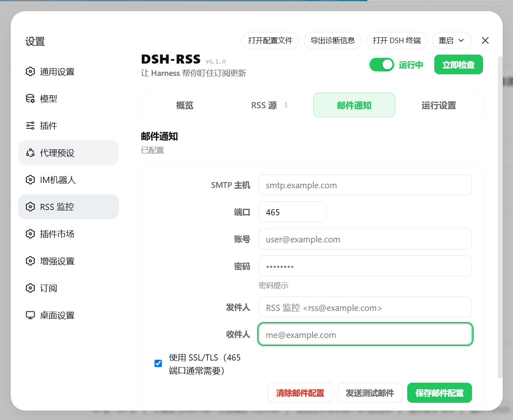This screenshot has width=513, height=420.
Task: Open IM机器人 settings page
Action: point(68,180)
